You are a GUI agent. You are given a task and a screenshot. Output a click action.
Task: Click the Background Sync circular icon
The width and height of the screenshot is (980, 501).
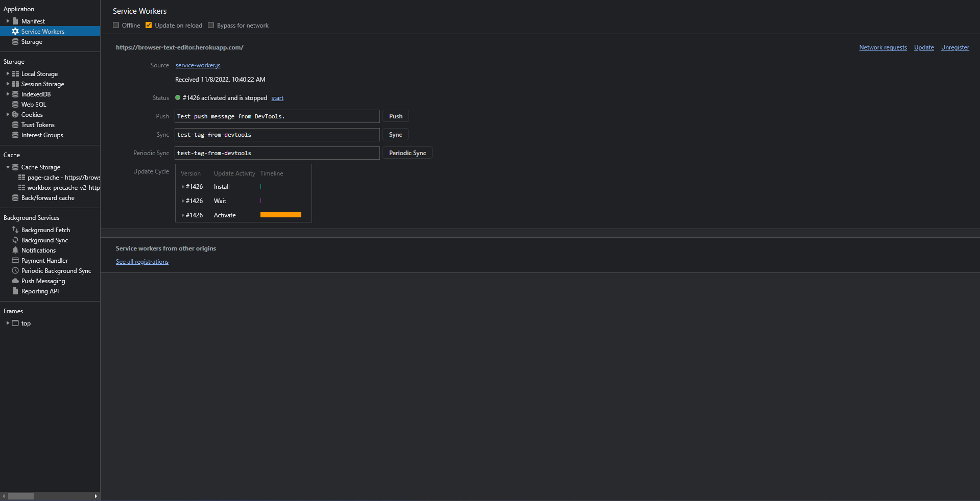click(15, 240)
